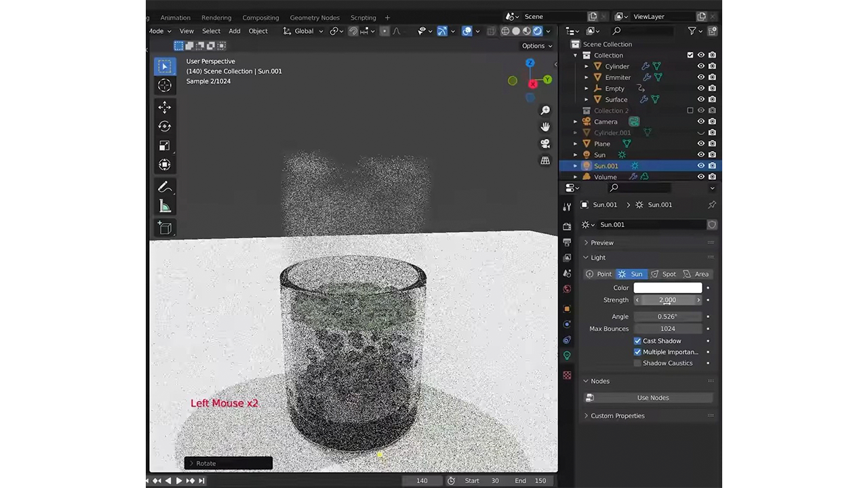Open the Add menu
Screen dimensions: 868x488
(x=234, y=31)
